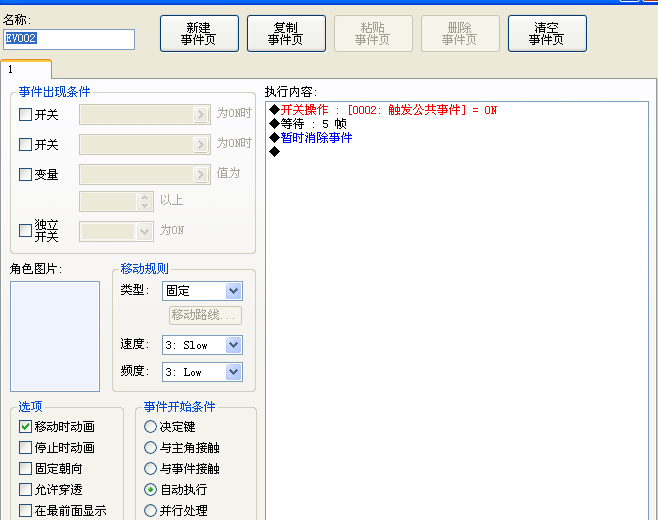This screenshot has width=658, height=520.
Task: Enable the 变量 condition checkbox
Action: pyautogui.click(x=26, y=174)
